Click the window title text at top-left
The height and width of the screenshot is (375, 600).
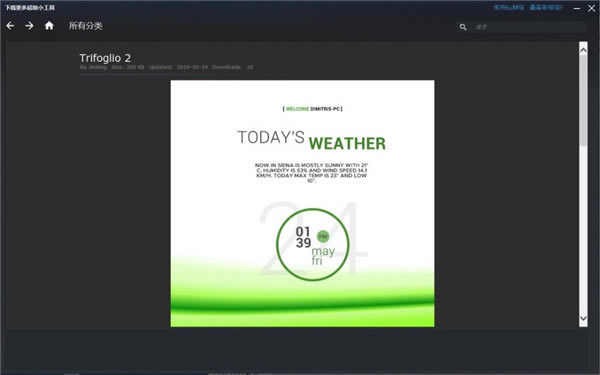(x=30, y=8)
